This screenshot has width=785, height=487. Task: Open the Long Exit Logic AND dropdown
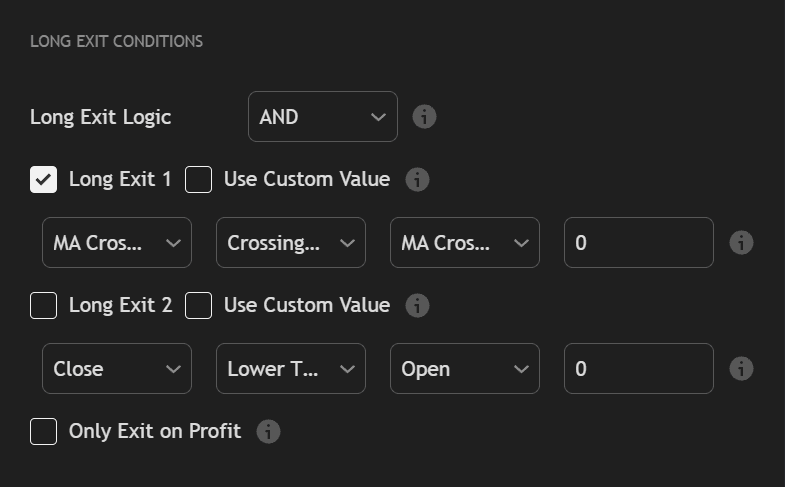pyautogui.click(x=322, y=117)
